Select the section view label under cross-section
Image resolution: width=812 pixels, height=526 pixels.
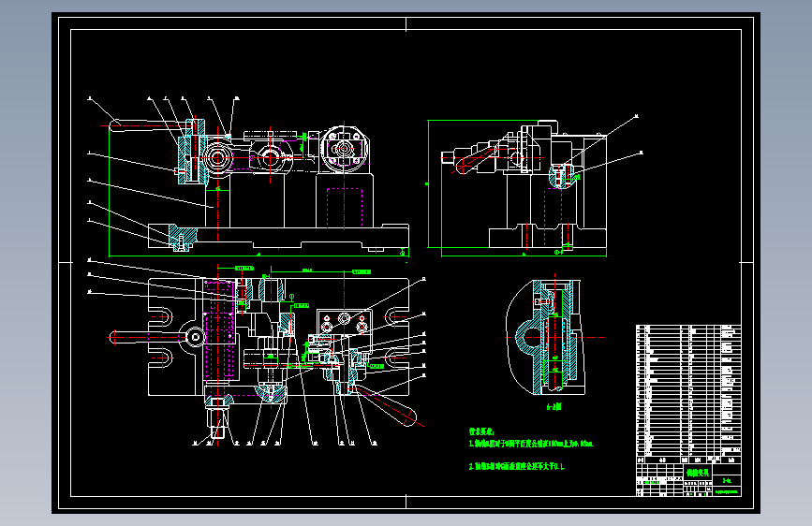tap(554, 407)
